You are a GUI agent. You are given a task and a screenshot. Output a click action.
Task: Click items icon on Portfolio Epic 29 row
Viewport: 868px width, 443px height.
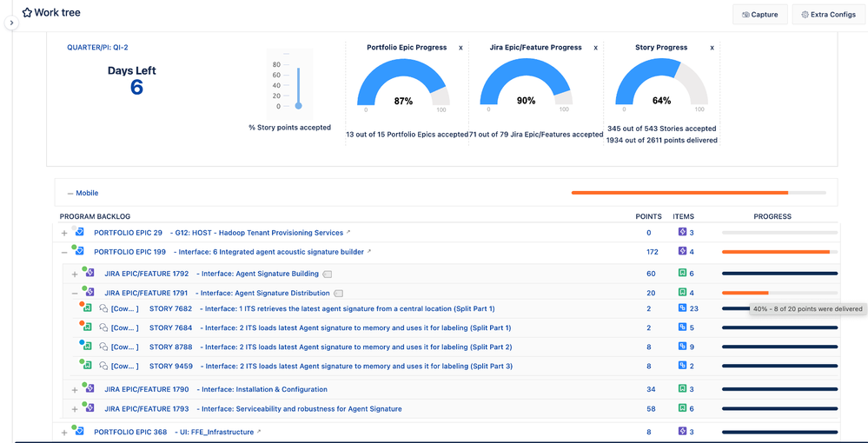683,233
